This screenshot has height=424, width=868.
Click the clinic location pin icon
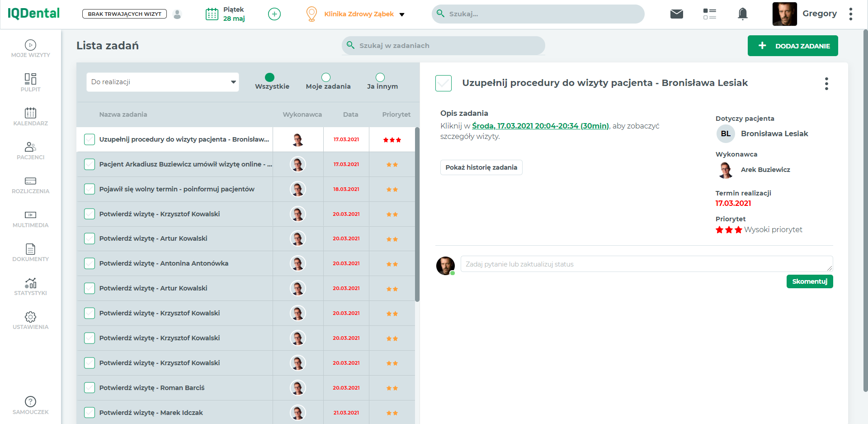pyautogui.click(x=311, y=14)
